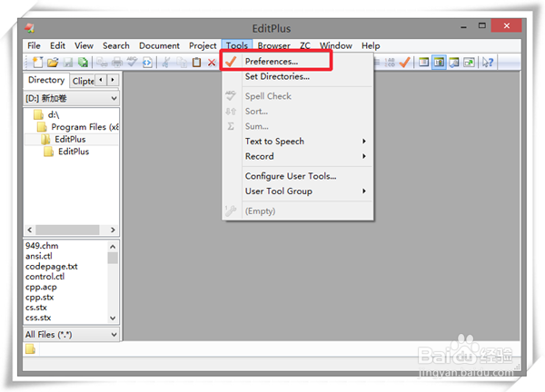
Task: Open the View menu
Action: (x=84, y=46)
